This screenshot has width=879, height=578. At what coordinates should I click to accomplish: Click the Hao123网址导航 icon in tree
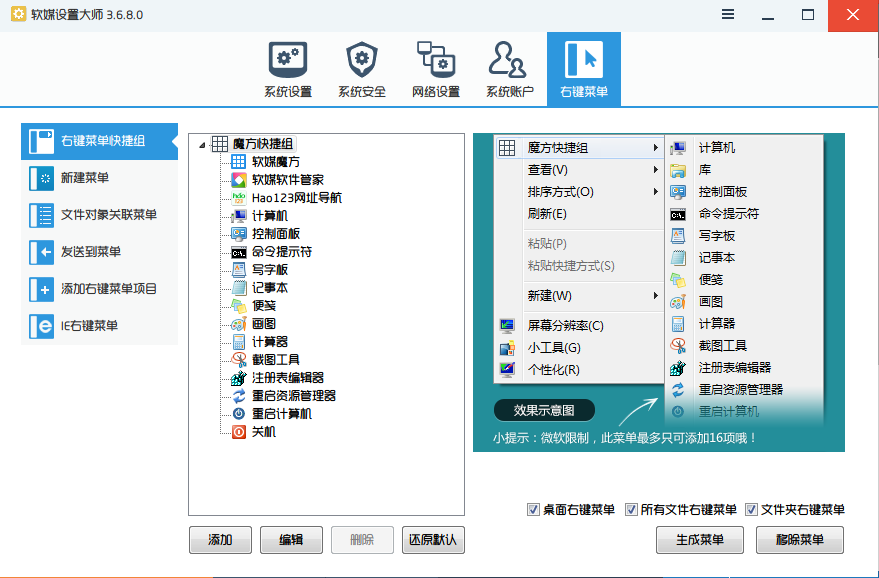pyautogui.click(x=238, y=198)
